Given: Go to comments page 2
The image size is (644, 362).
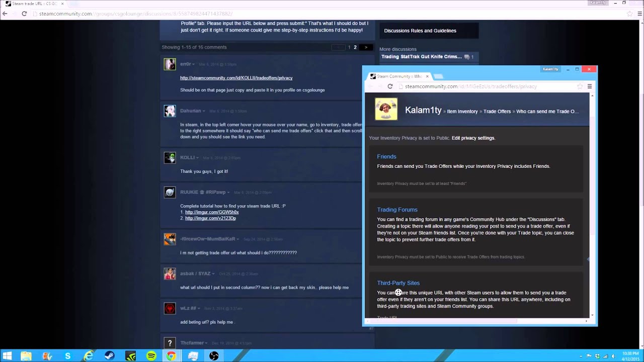Looking at the screenshot, I should (355, 47).
